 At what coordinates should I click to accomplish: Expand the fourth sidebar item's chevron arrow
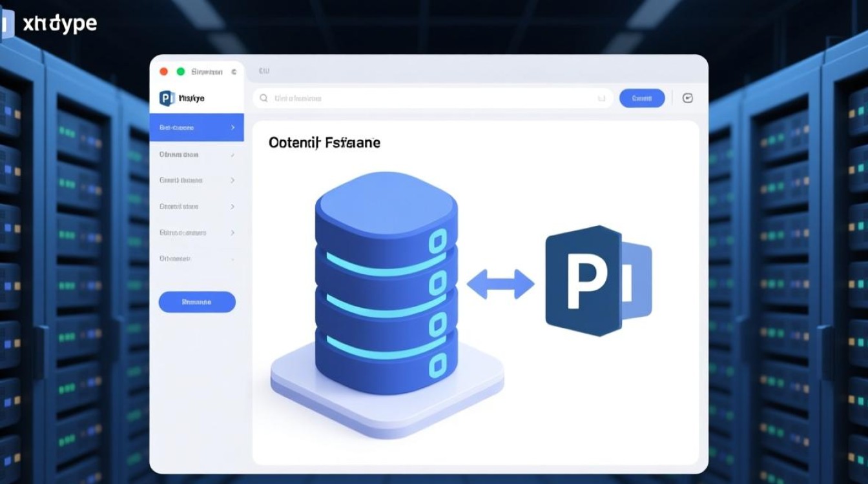click(232, 207)
